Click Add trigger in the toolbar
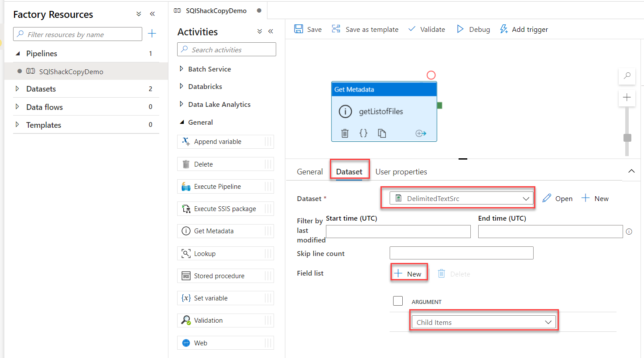Viewport: 644px width, 358px height. coord(524,29)
